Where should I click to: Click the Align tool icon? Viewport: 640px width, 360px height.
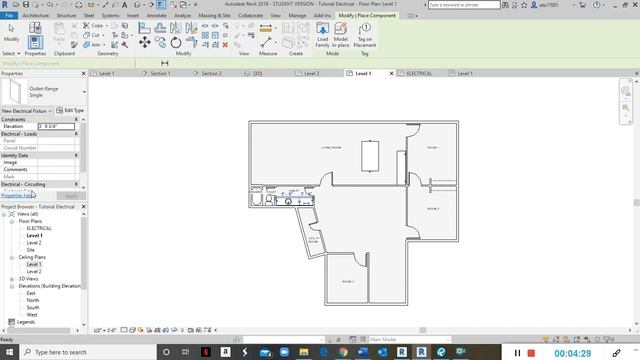(x=144, y=28)
